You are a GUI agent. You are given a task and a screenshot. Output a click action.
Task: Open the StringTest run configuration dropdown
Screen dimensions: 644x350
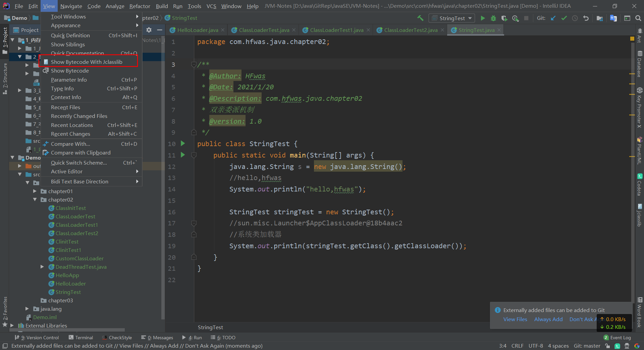pos(452,18)
